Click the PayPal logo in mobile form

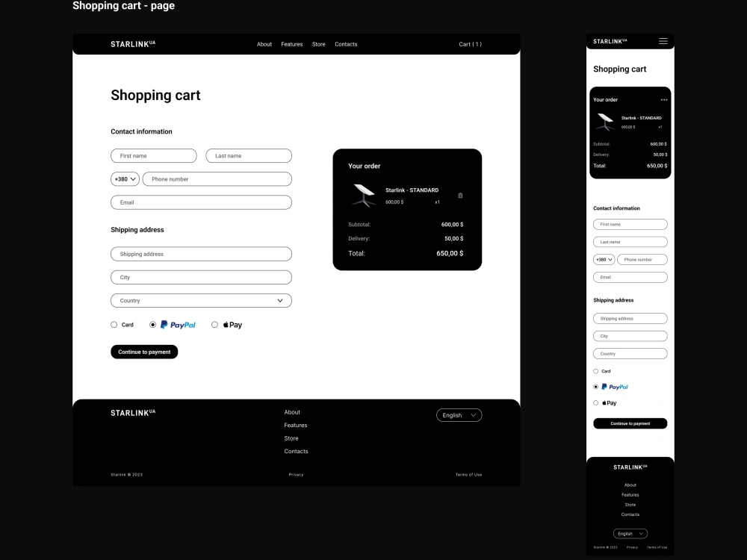(615, 387)
